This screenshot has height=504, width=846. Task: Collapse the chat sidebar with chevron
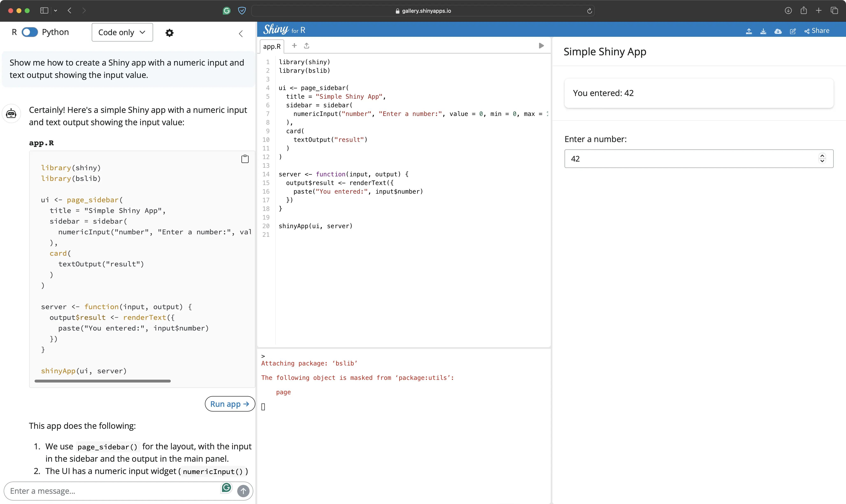(x=241, y=34)
